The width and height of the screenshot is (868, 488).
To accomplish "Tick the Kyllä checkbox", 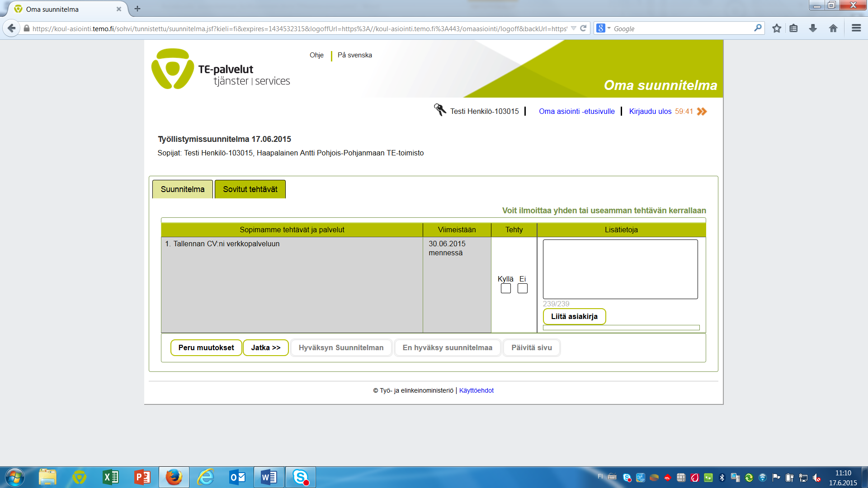I will pos(506,288).
